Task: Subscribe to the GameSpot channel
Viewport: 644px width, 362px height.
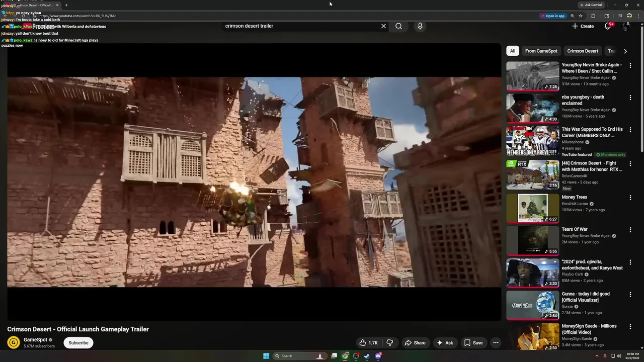Action: point(78,343)
